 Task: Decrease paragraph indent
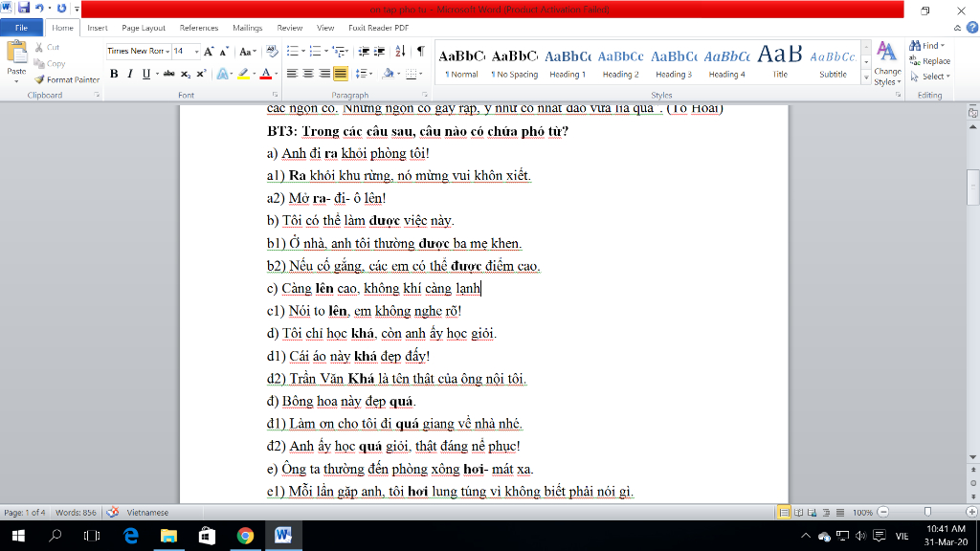363,52
